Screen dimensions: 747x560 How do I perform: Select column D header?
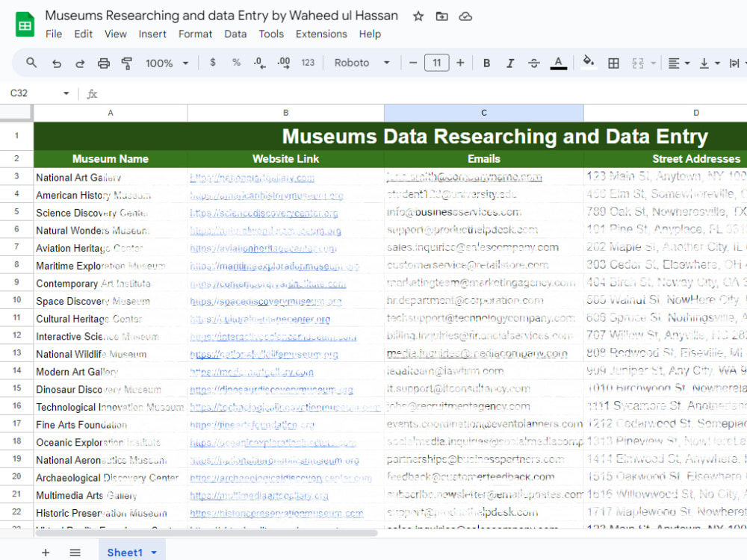pos(666,113)
